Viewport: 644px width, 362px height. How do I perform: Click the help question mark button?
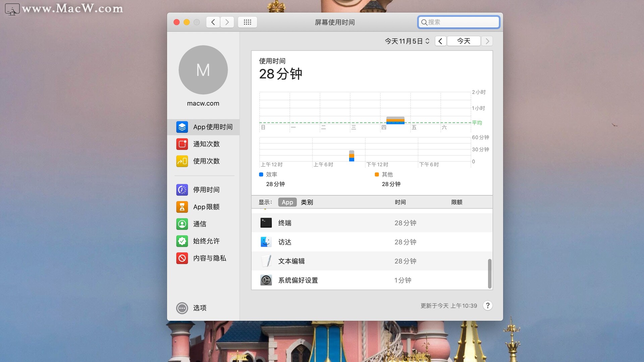(x=488, y=305)
